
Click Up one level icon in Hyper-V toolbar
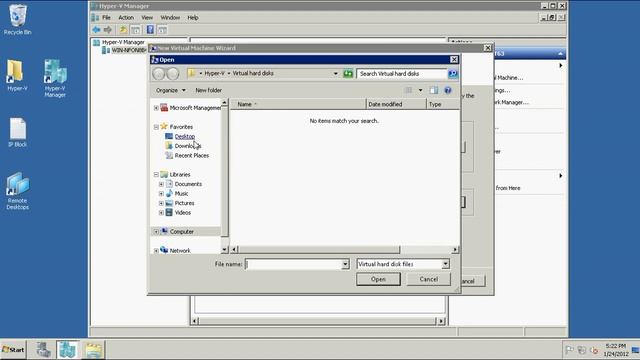(123, 30)
